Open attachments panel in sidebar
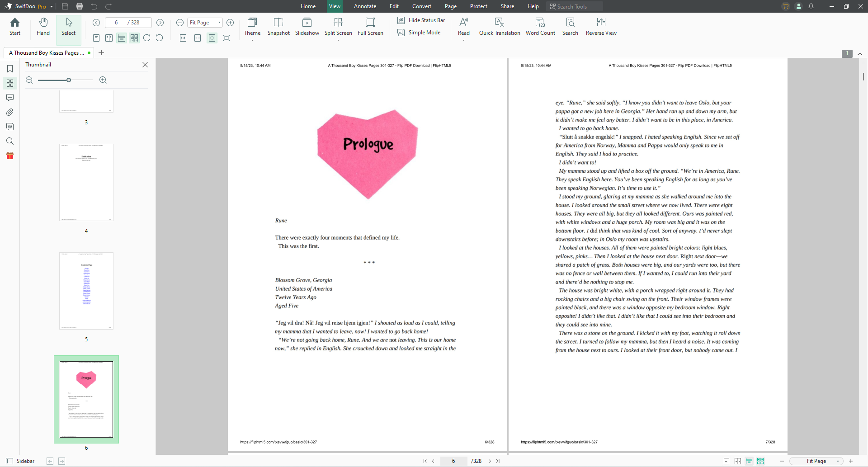Screen dimensions: 868x467 [x=10, y=112]
